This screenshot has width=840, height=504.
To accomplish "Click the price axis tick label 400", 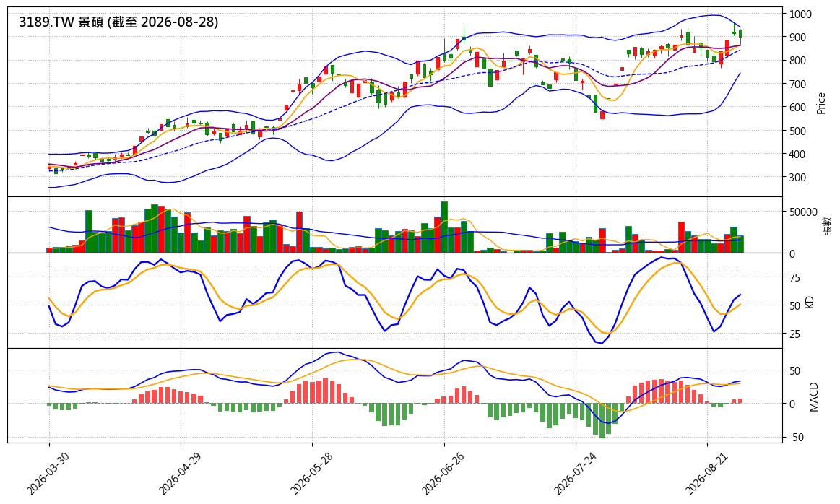I will [797, 155].
